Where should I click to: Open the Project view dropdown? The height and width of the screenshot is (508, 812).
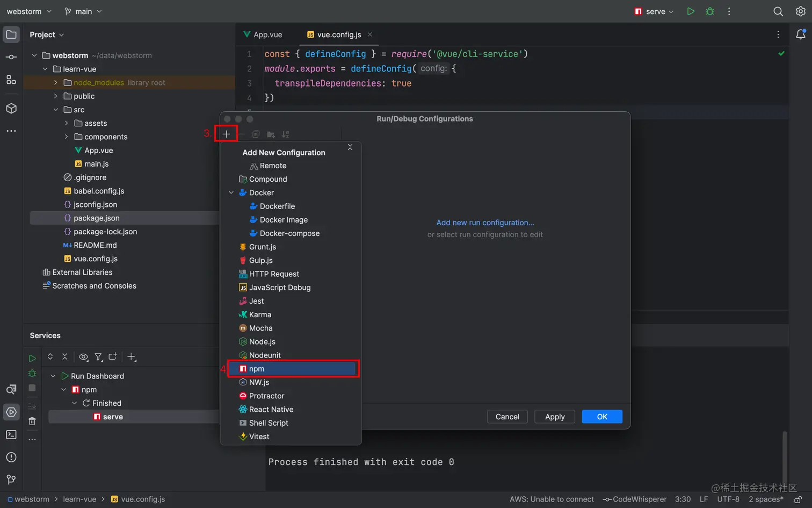coord(47,34)
